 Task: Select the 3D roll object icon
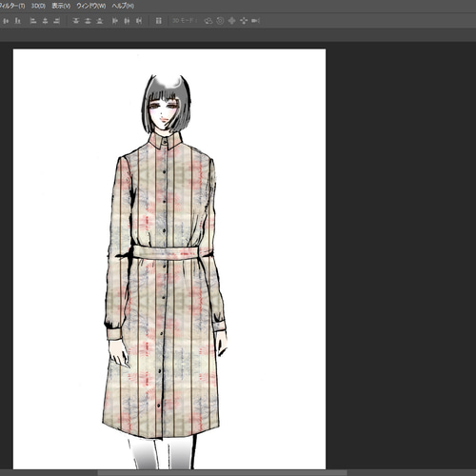[220, 21]
